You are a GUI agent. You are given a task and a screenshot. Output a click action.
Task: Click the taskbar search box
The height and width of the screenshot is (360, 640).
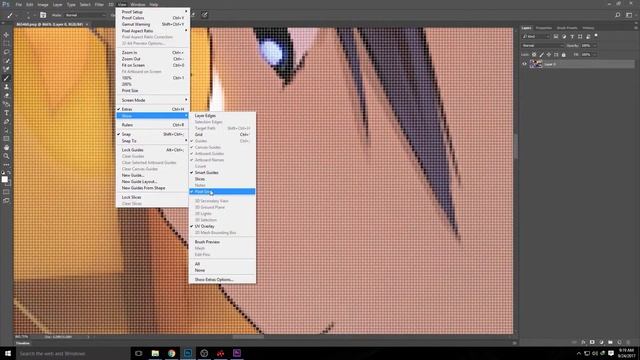point(73,353)
